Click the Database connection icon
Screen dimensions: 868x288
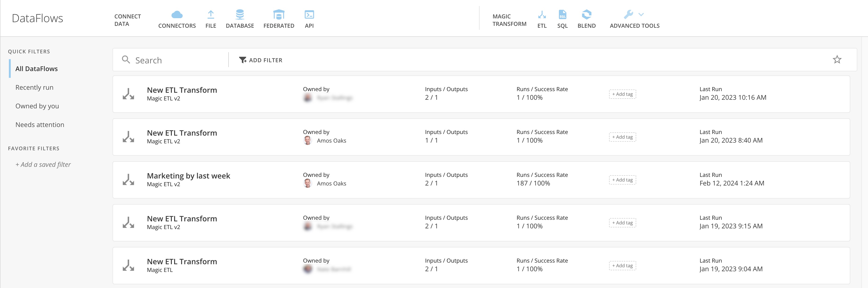click(x=240, y=15)
